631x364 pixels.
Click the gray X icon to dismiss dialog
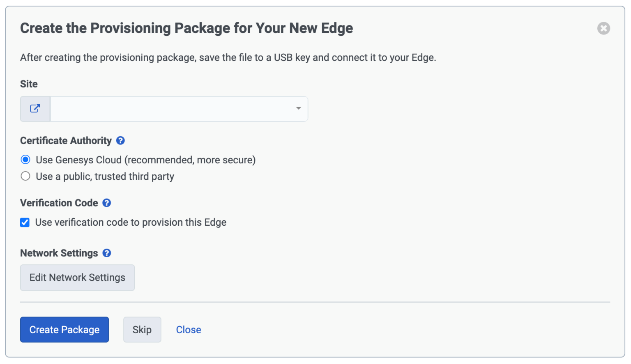pos(603,28)
